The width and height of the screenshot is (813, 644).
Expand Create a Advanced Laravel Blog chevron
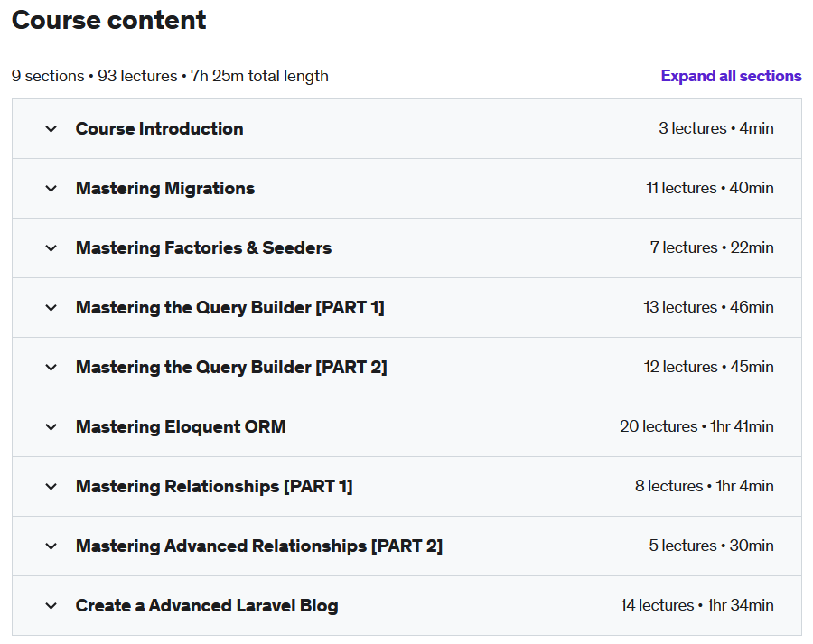(x=51, y=606)
